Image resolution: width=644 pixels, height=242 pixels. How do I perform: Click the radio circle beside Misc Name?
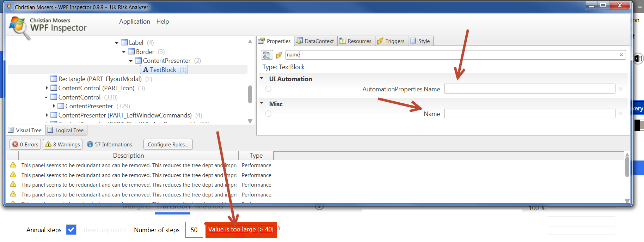268,114
